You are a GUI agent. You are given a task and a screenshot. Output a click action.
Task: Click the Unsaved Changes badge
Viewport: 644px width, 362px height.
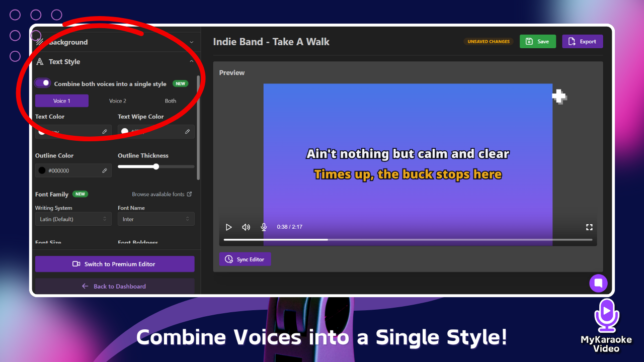pyautogui.click(x=489, y=42)
